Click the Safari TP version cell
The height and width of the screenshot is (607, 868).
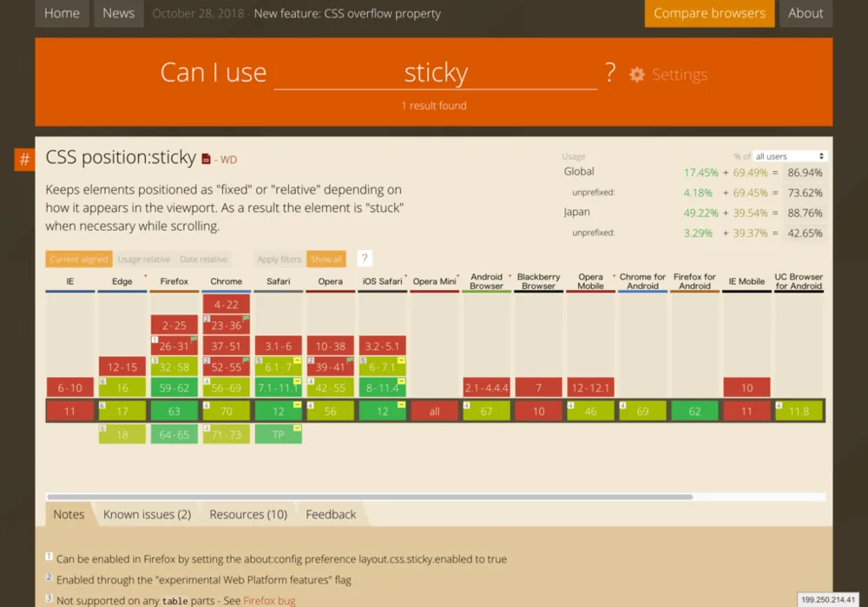(278, 434)
